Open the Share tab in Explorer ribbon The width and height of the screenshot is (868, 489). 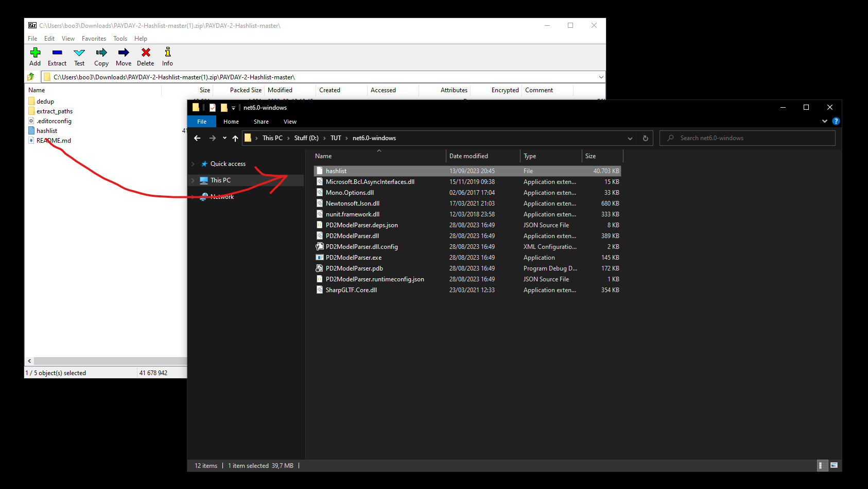tap(261, 122)
